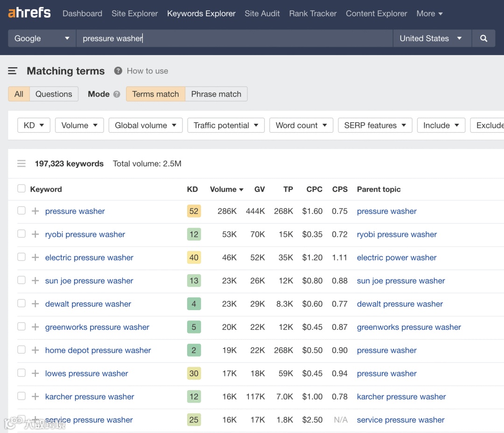The width and height of the screenshot is (504, 433).
Task: Sort by the CPC column header
Action: [314, 189]
